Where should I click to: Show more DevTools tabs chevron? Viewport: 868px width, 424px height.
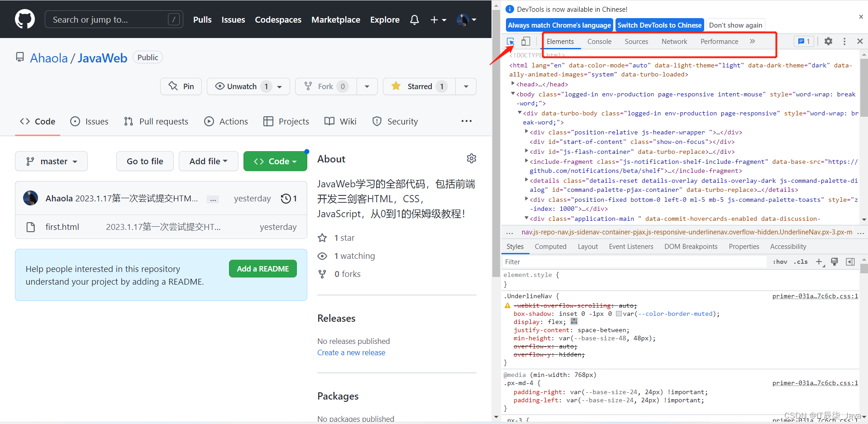[x=752, y=42]
